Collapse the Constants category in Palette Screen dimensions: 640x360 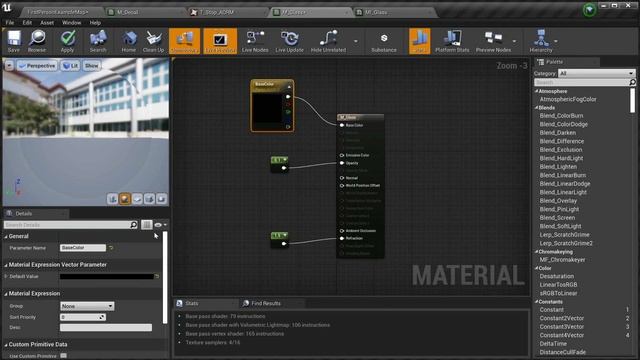536,302
